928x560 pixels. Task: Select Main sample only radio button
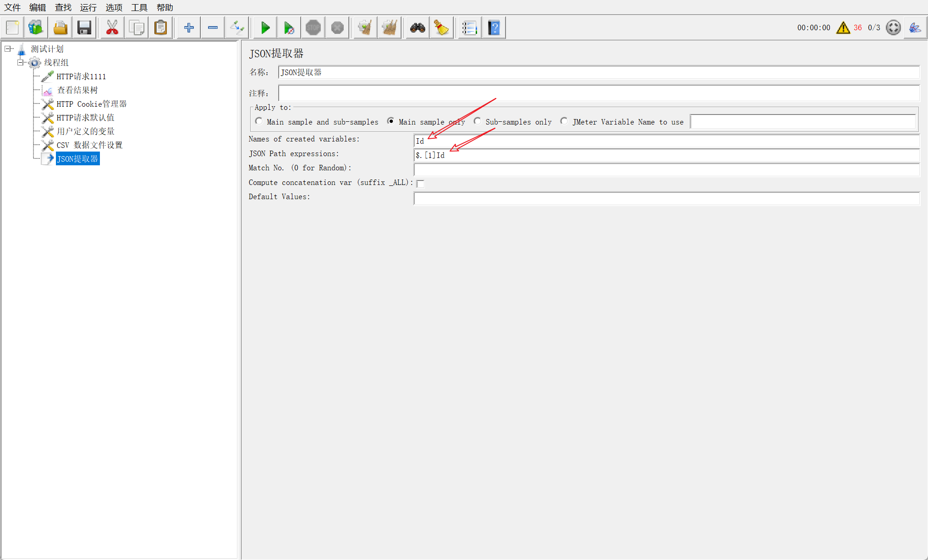(x=390, y=121)
